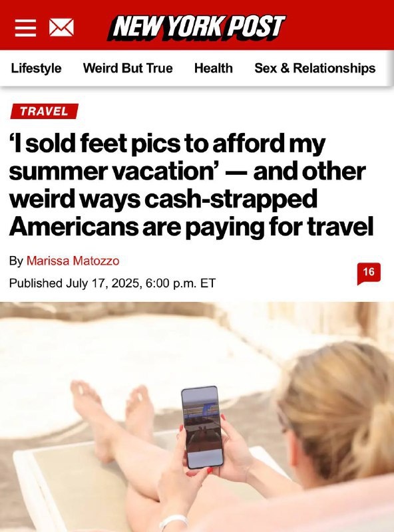Click the 'By' byline text
Viewport: 394px width, 532px height.
click(16, 261)
